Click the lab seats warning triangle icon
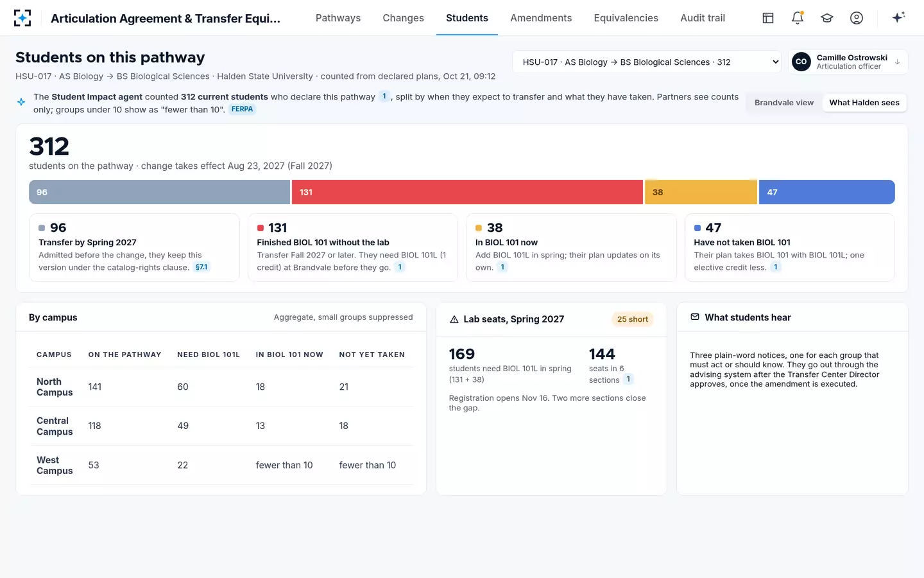 454,319
